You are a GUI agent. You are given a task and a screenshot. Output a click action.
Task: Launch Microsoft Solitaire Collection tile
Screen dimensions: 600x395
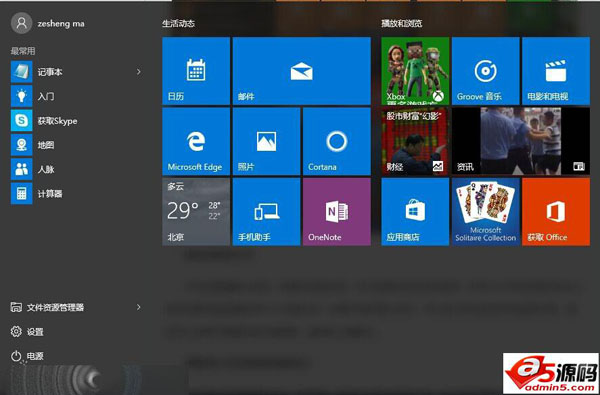[x=486, y=212]
